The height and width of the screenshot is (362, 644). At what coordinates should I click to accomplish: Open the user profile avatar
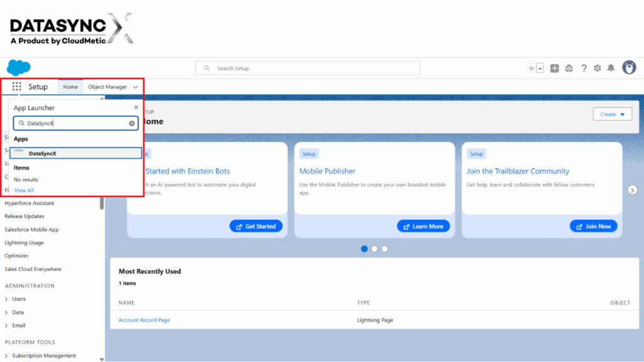pyautogui.click(x=629, y=68)
